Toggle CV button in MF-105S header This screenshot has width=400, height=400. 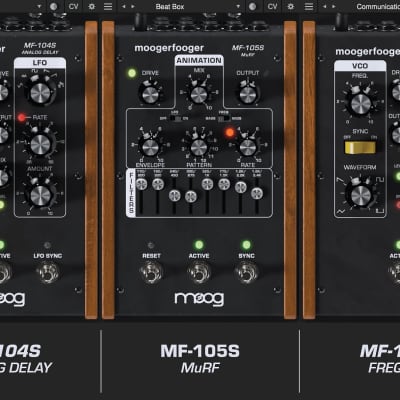click(272, 6)
